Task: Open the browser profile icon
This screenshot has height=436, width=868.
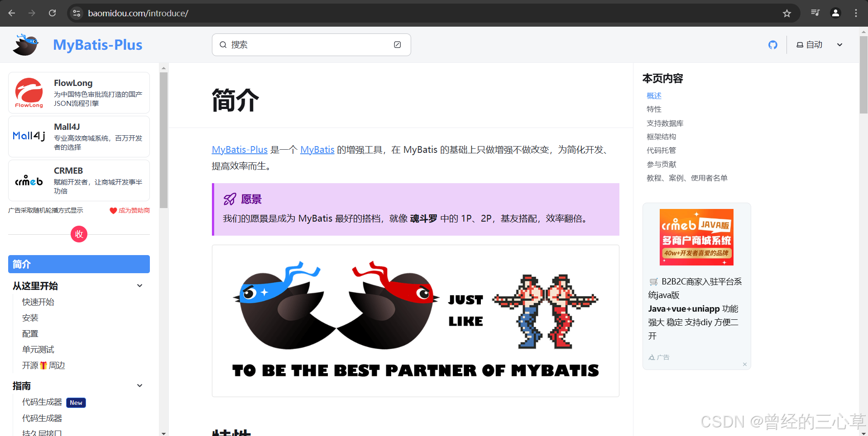Action: pyautogui.click(x=836, y=13)
